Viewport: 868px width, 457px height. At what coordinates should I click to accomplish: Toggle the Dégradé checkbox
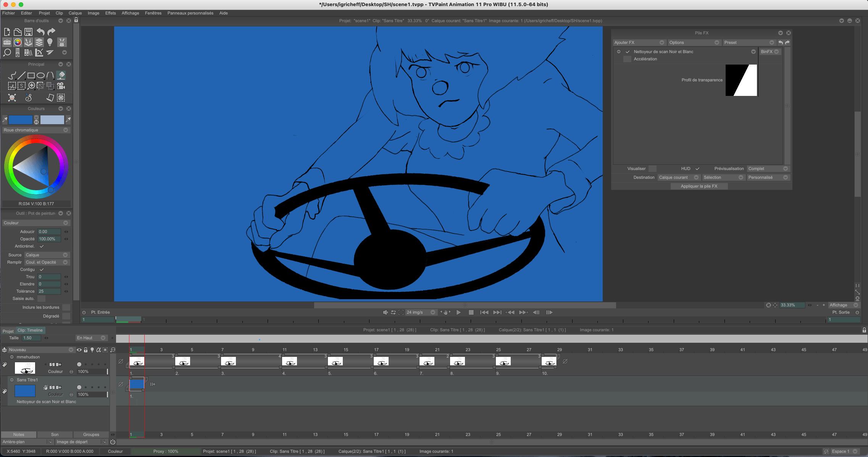[x=66, y=316]
